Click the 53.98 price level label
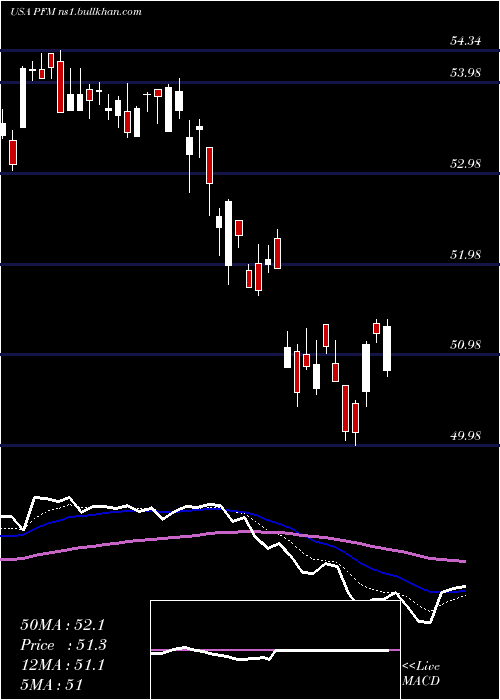The height and width of the screenshot is (700, 500). [x=465, y=72]
